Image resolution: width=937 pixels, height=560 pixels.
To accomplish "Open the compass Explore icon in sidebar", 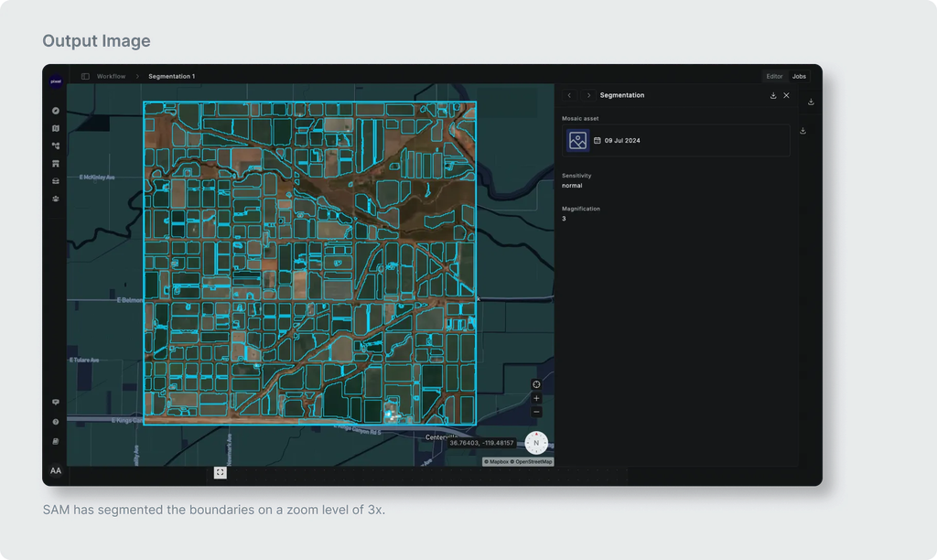I will point(56,111).
